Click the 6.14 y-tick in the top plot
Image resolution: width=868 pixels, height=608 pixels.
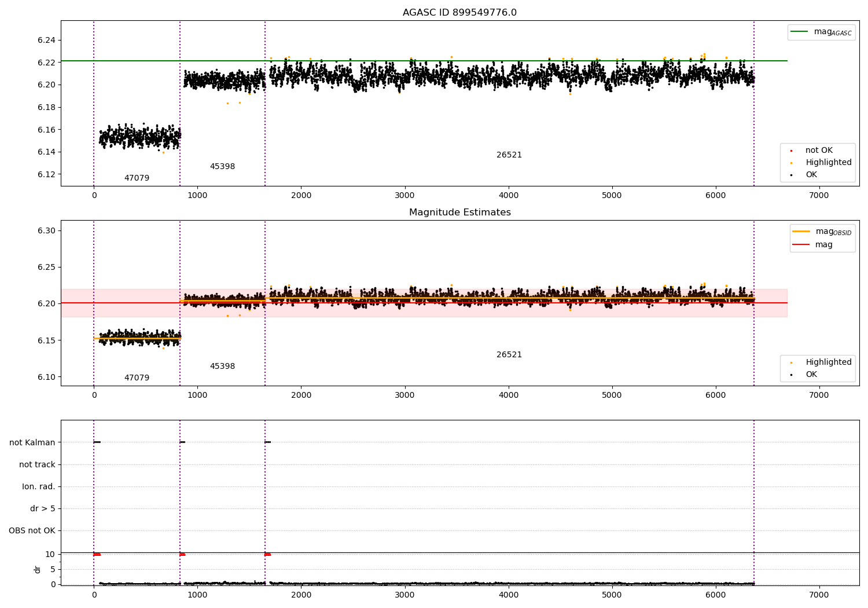point(46,152)
